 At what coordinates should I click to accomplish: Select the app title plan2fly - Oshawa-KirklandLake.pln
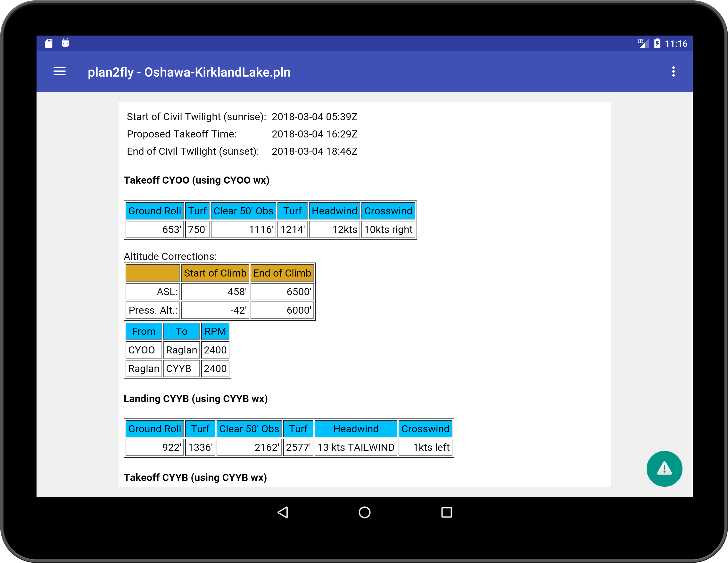(x=189, y=72)
